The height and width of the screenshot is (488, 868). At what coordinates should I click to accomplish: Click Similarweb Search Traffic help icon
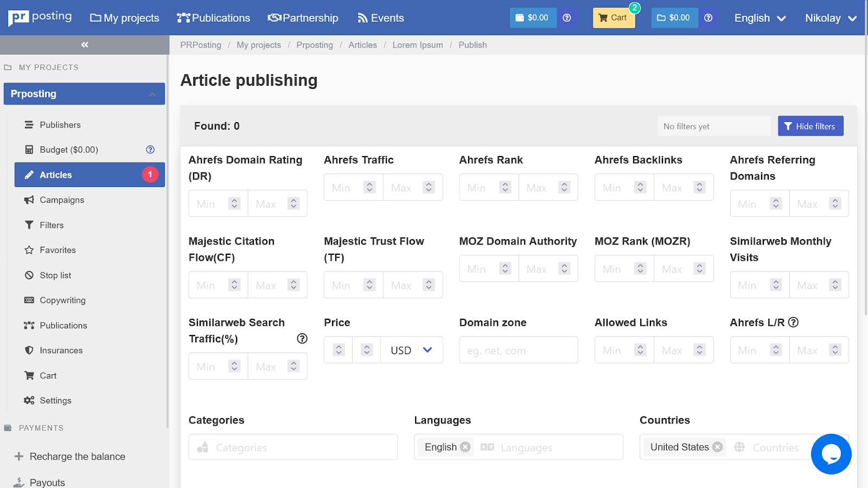[302, 338]
